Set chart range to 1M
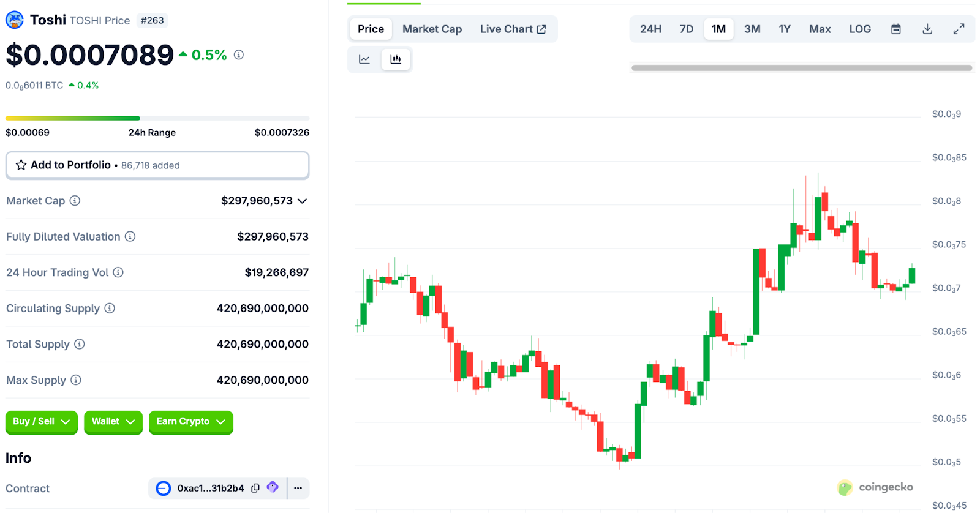 coord(719,29)
